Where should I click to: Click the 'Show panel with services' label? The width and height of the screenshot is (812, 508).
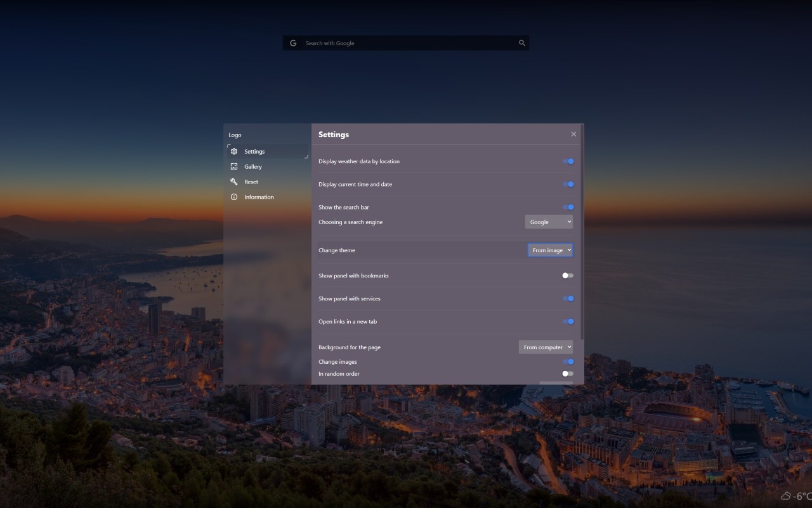(x=350, y=298)
